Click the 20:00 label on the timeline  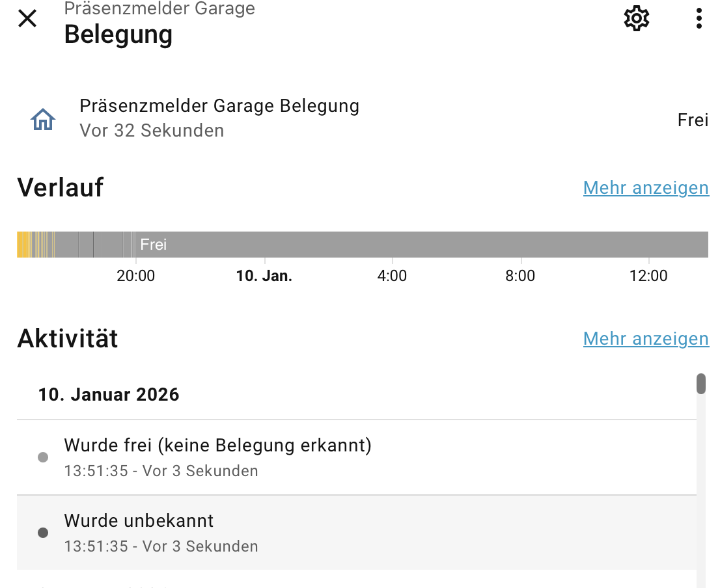coord(135,276)
